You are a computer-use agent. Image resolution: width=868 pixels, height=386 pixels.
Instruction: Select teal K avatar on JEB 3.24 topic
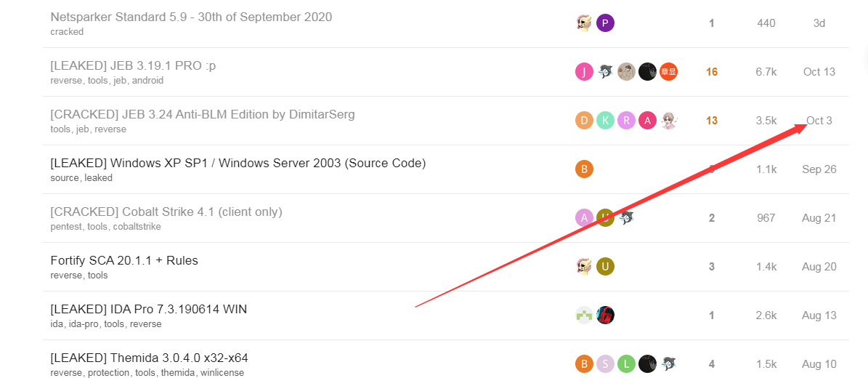[x=605, y=121]
